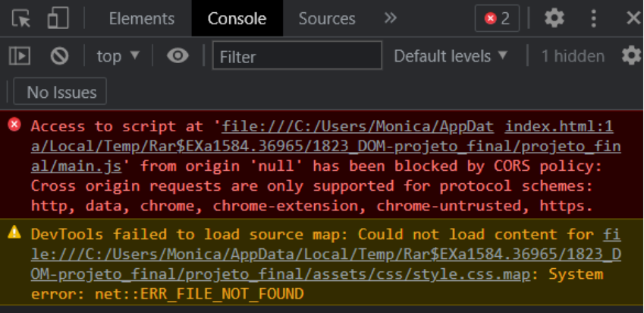This screenshot has height=313, width=644.
Task: Clear the console
Action: (60, 56)
